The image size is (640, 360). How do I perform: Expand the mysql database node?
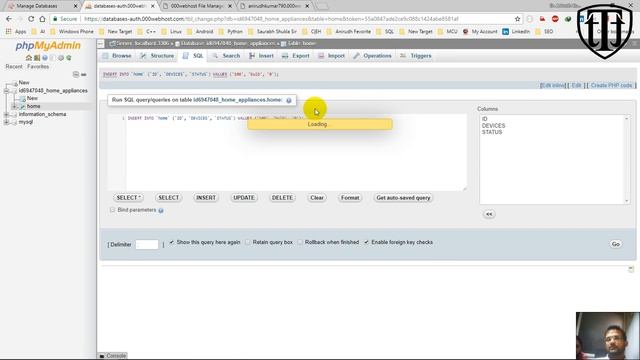tap(6, 122)
